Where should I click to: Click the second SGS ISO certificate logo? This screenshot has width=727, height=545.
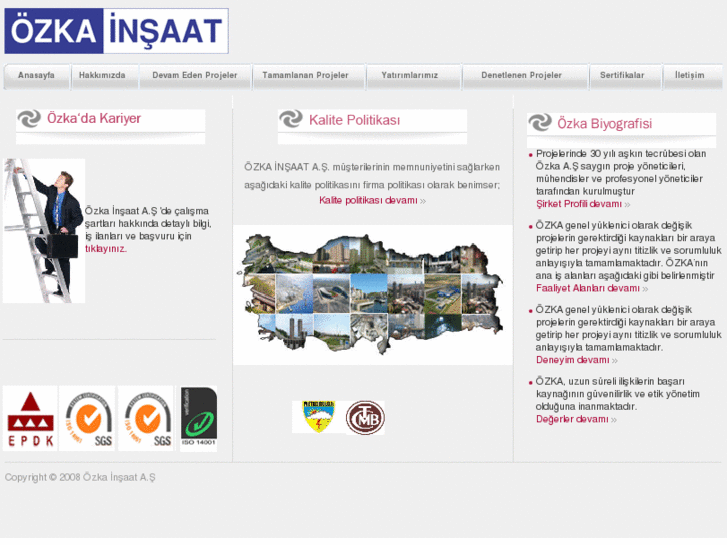pos(146,418)
